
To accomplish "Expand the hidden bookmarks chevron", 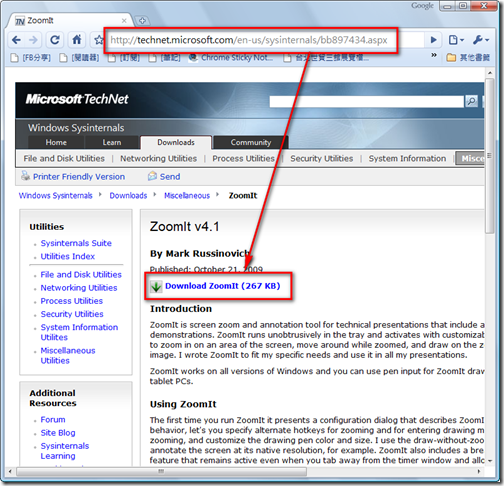I will (434, 55).
